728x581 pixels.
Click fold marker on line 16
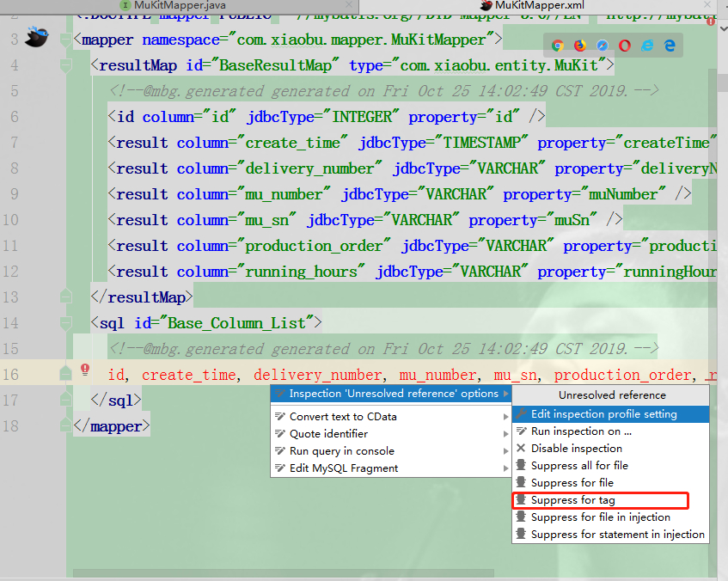(x=66, y=373)
